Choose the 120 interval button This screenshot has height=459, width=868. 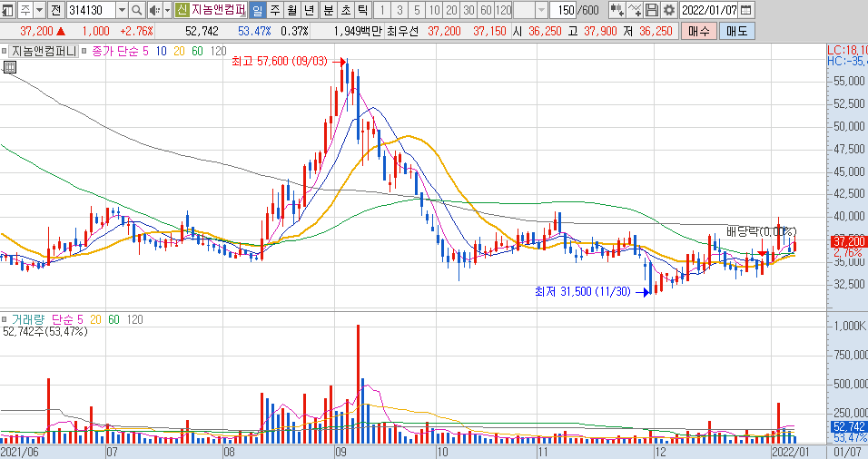coord(503,9)
